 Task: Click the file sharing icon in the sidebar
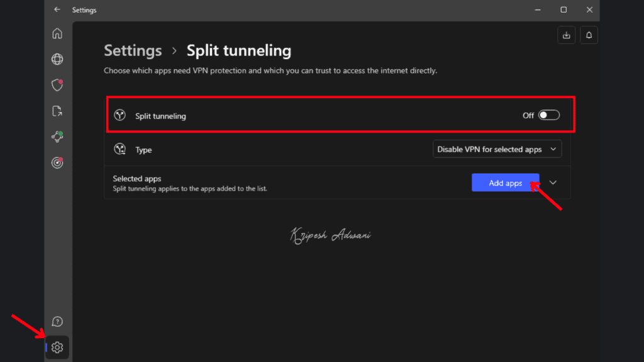[x=57, y=111]
